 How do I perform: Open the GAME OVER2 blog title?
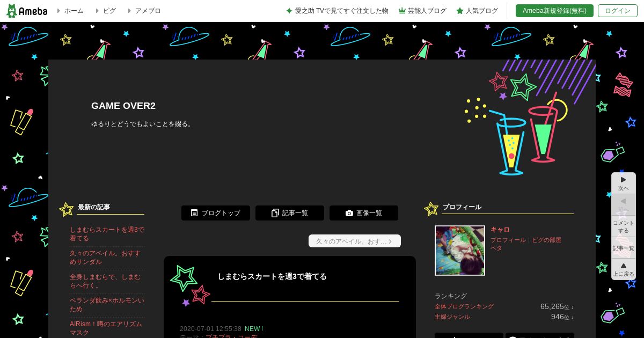[123, 106]
